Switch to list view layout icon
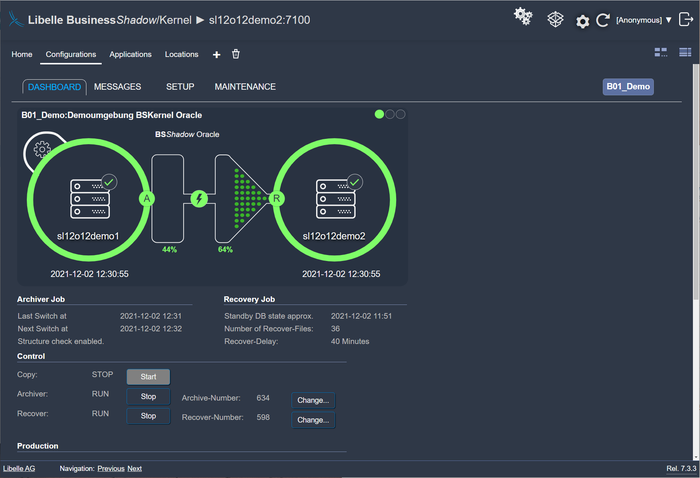Screen dimensions: 700x478 pos(685,52)
